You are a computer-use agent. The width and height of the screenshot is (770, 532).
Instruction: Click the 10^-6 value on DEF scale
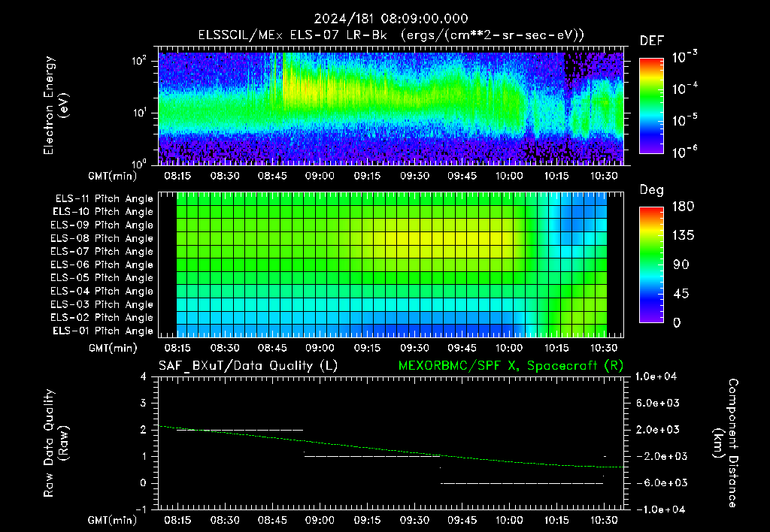point(684,152)
